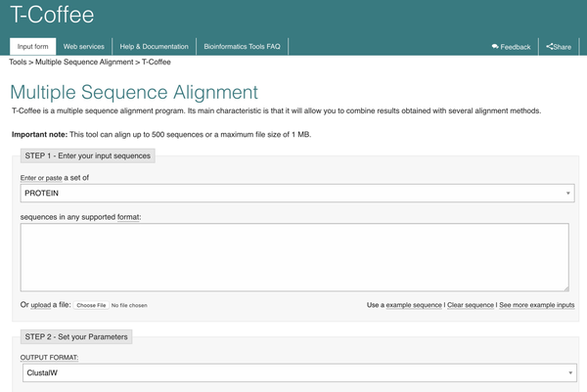Click the Clear sequence link

471,305
